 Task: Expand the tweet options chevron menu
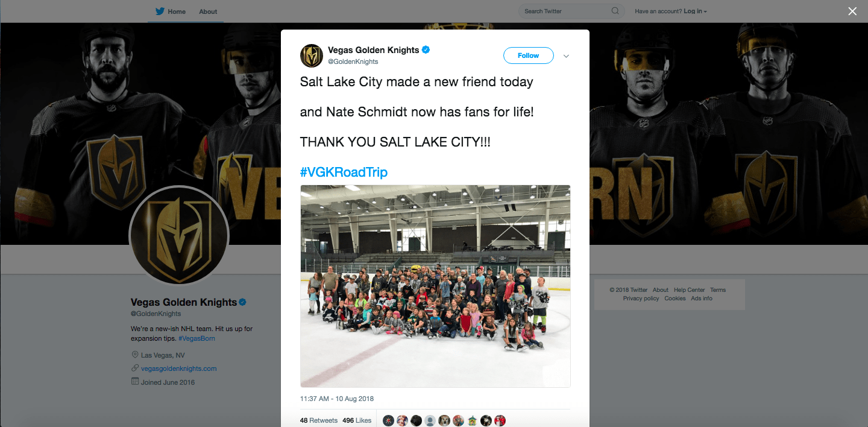point(566,56)
